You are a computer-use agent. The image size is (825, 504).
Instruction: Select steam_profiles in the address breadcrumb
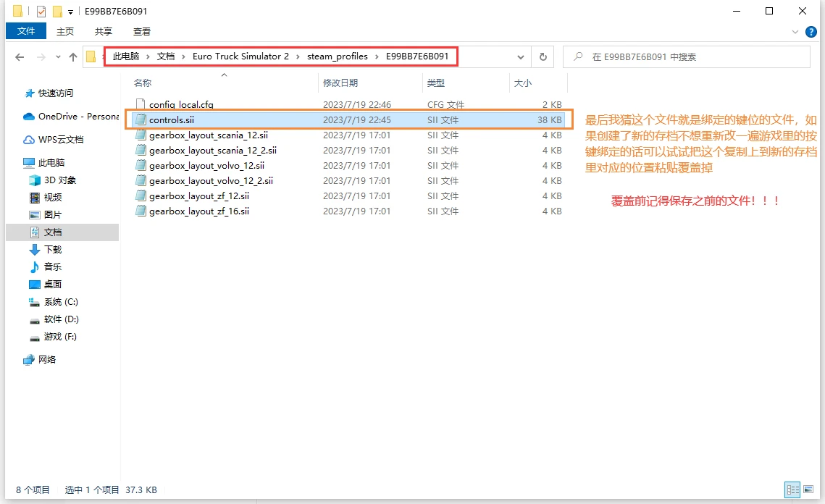tap(338, 56)
